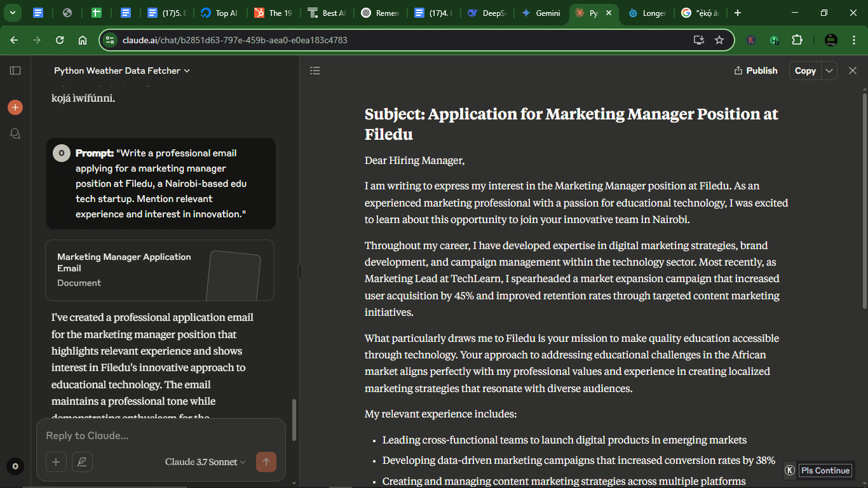This screenshot has width=868, height=488.
Task: Switch to the Remen ChatGPT browser tab
Action: pyautogui.click(x=381, y=13)
